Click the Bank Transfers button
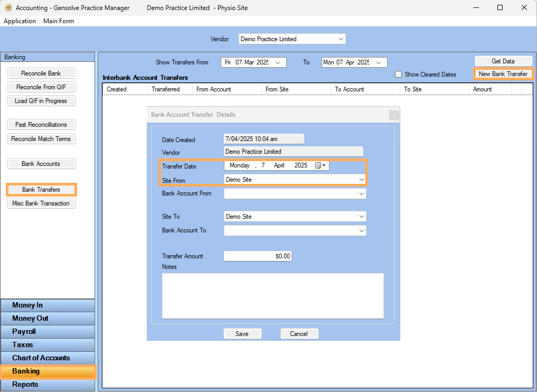 (x=41, y=190)
